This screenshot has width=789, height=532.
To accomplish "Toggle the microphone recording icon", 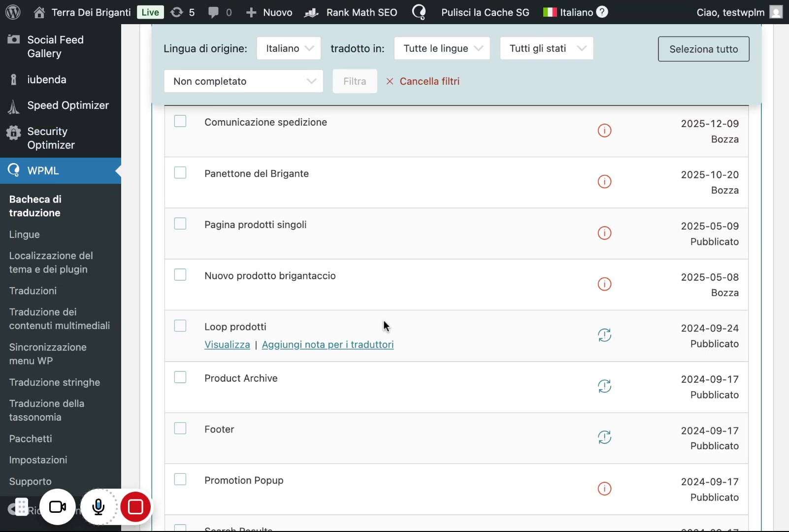I will tap(99, 507).
